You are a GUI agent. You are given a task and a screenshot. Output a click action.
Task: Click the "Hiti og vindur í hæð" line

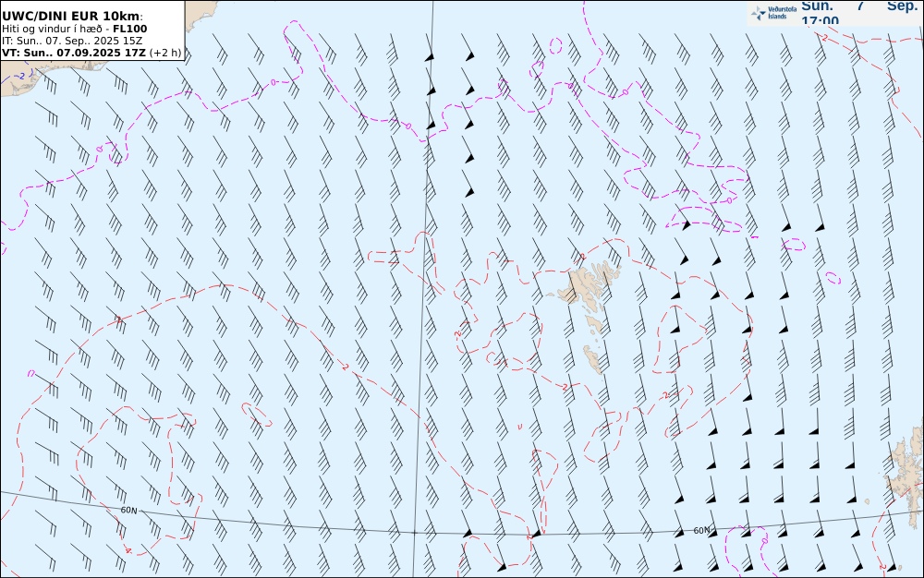point(52,29)
